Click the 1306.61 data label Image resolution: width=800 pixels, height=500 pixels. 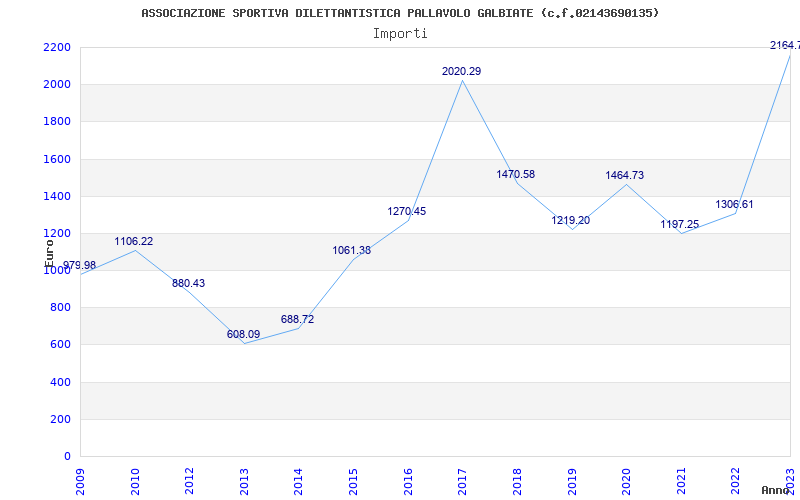tap(734, 204)
